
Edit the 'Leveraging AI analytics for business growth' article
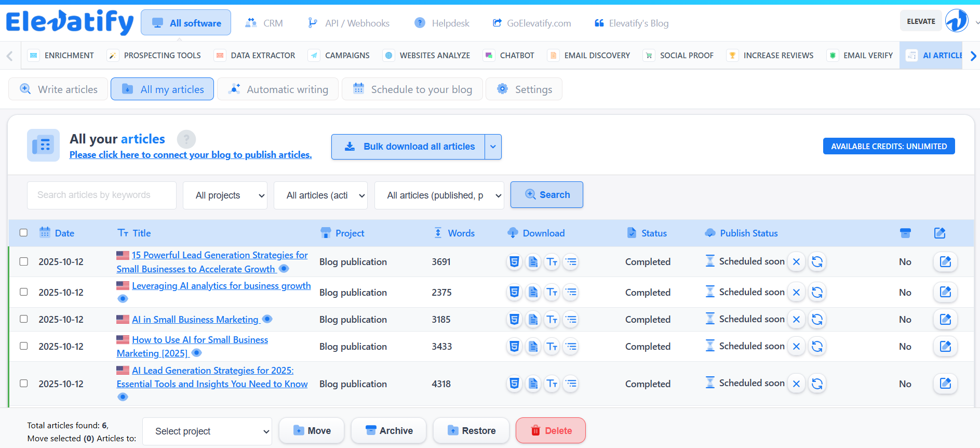(x=945, y=292)
